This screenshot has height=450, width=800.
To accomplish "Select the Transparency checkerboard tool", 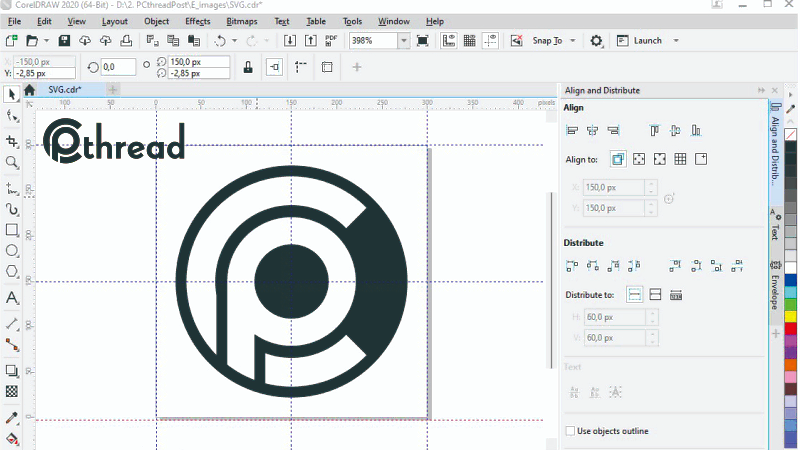I will point(11,391).
